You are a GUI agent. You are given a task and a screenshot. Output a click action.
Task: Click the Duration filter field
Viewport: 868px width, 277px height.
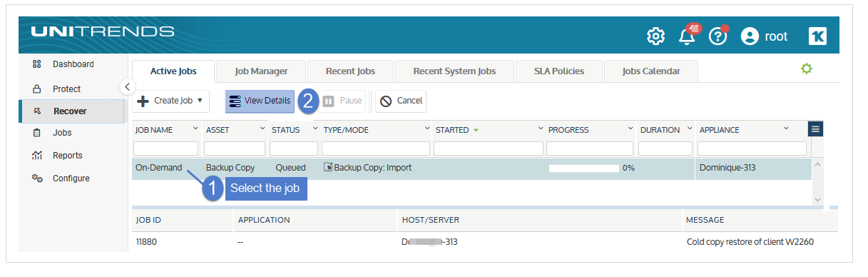coord(666,148)
